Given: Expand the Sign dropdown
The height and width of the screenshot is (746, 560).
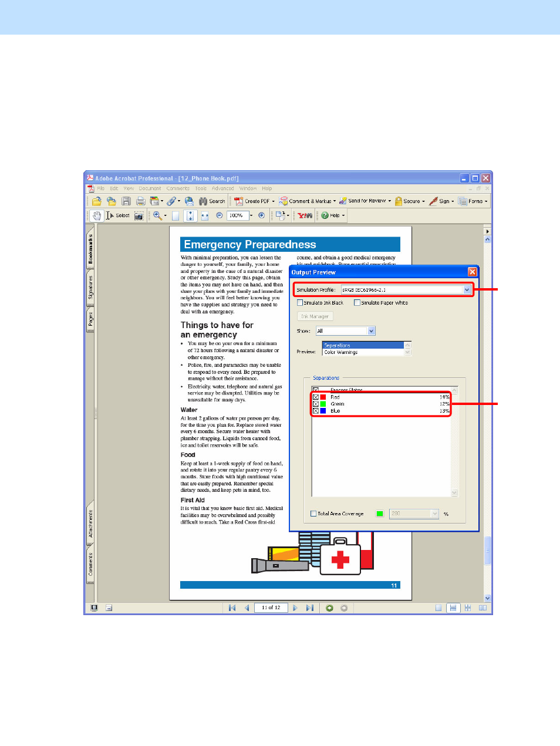Looking at the screenshot, I should [453, 201].
